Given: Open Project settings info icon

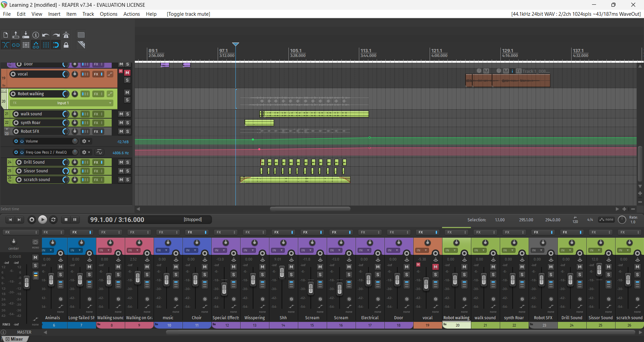Looking at the screenshot, I should tap(36, 35).
